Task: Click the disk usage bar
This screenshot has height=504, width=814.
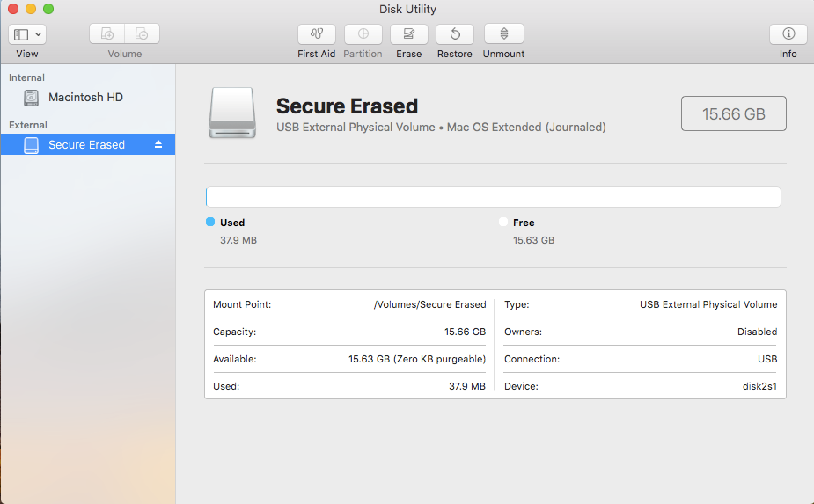Action: tap(493, 197)
